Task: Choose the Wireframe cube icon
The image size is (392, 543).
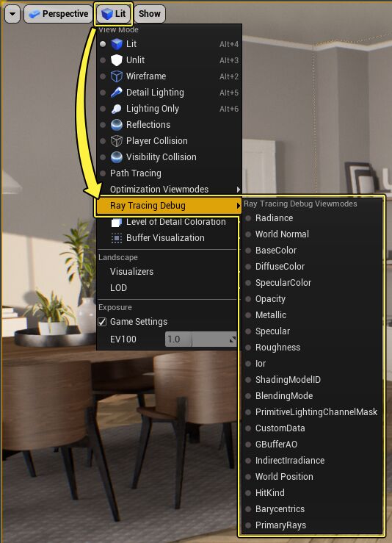Action: pyautogui.click(x=117, y=76)
